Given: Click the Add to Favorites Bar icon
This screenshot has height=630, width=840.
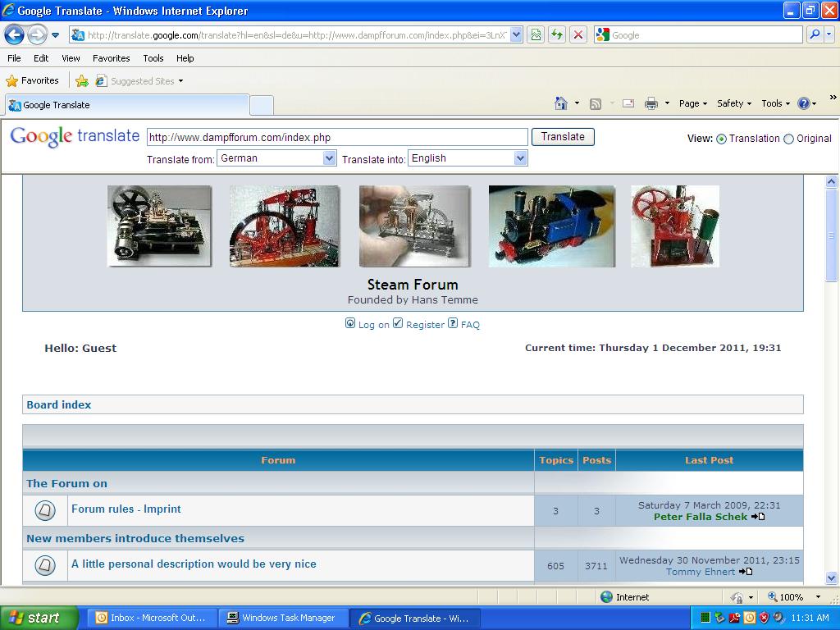Looking at the screenshot, I should (x=82, y=81).
